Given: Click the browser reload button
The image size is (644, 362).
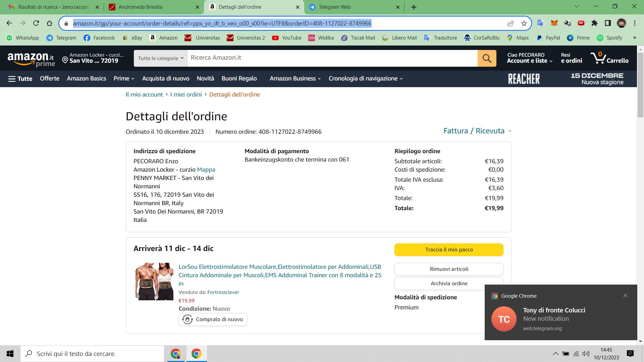Looking at the screenshot, I should [x=36, y=23].
